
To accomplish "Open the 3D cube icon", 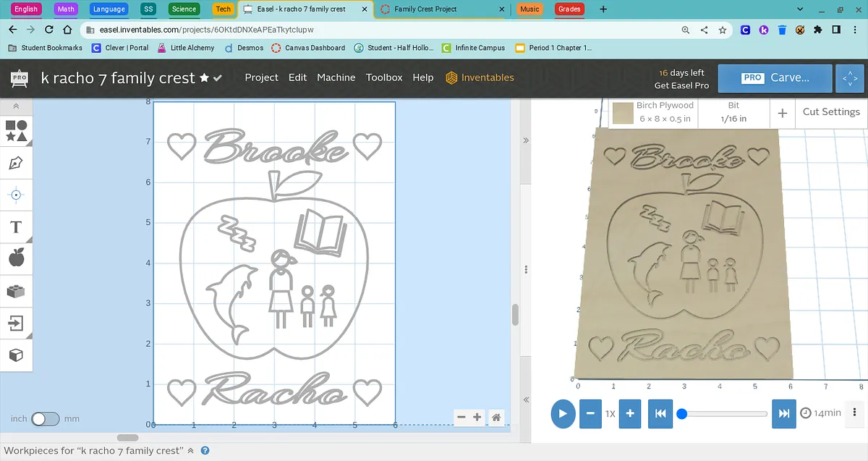I will pyautogui.click(x=16, y=355).
